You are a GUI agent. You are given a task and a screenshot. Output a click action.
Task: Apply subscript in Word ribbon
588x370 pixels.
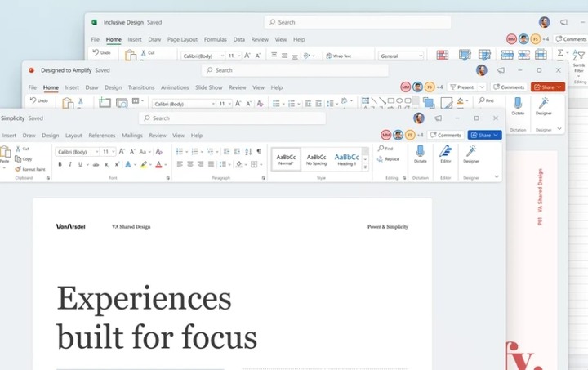106,164
